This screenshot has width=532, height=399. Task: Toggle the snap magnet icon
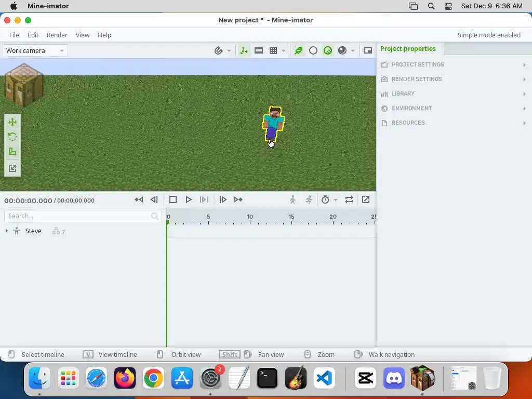[x=219, y=50]
